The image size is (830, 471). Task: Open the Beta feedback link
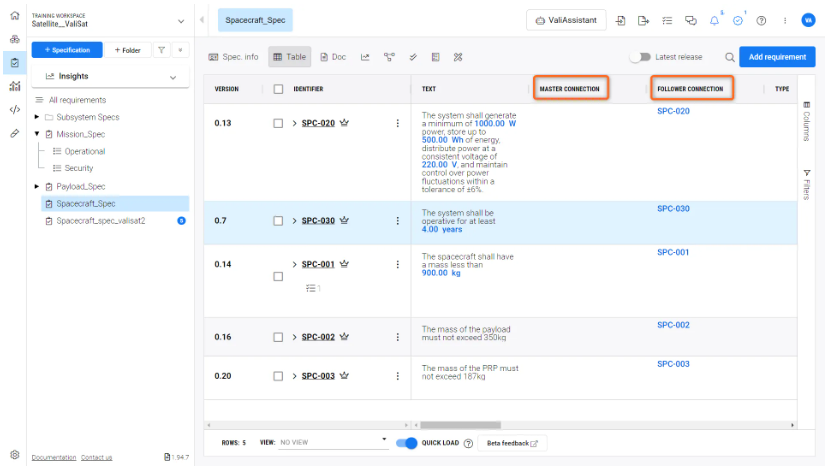(512, 443)
